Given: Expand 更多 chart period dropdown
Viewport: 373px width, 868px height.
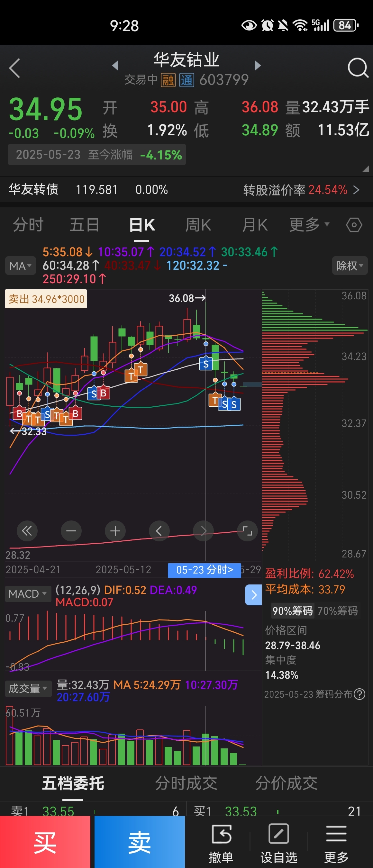Looking at the screenshot, I should pyautogui.click(x=309, y=224).
